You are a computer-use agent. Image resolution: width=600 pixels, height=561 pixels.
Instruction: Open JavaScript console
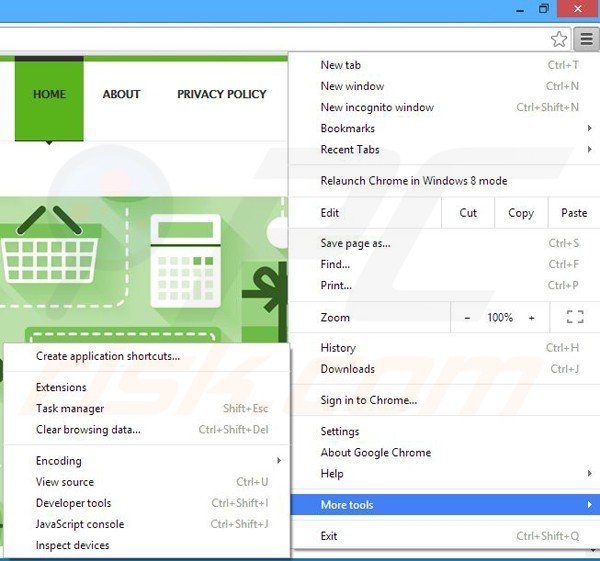tap(147, 524)
